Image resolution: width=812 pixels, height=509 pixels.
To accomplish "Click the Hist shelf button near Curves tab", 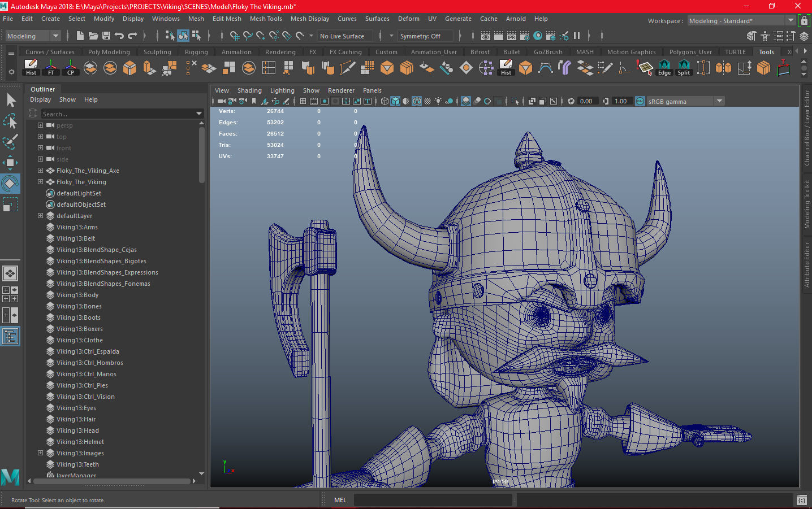I will pos(31,68).
